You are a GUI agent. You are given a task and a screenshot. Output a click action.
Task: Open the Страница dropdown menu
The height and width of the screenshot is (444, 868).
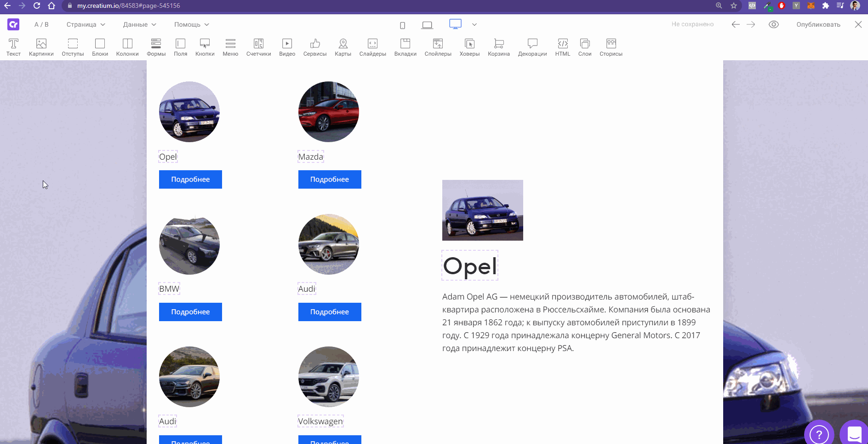point(86,24)
